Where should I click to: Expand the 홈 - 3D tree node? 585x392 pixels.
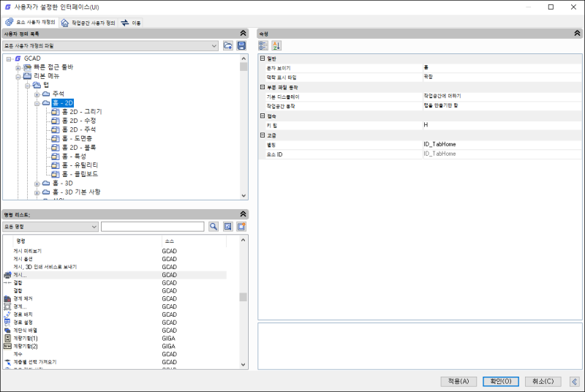pos(37,184)
